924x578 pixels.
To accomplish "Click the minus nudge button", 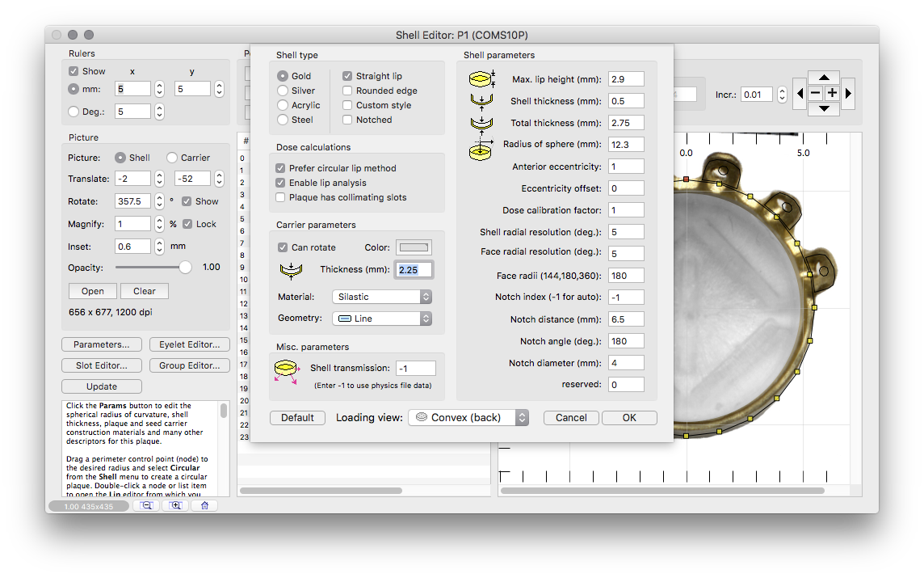I will [816, 93].
